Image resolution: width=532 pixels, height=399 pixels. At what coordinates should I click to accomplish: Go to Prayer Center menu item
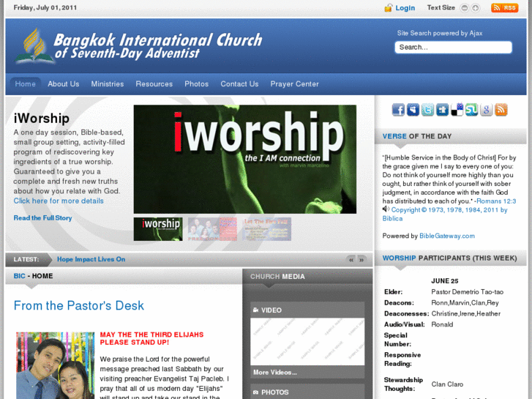pos(294,84)
